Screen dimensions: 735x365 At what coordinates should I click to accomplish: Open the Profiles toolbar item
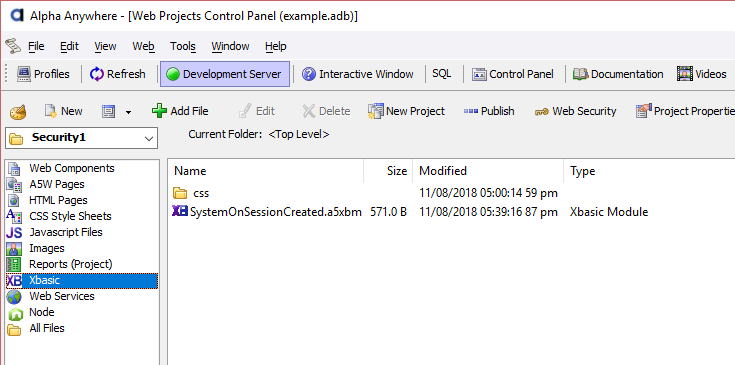43,74
